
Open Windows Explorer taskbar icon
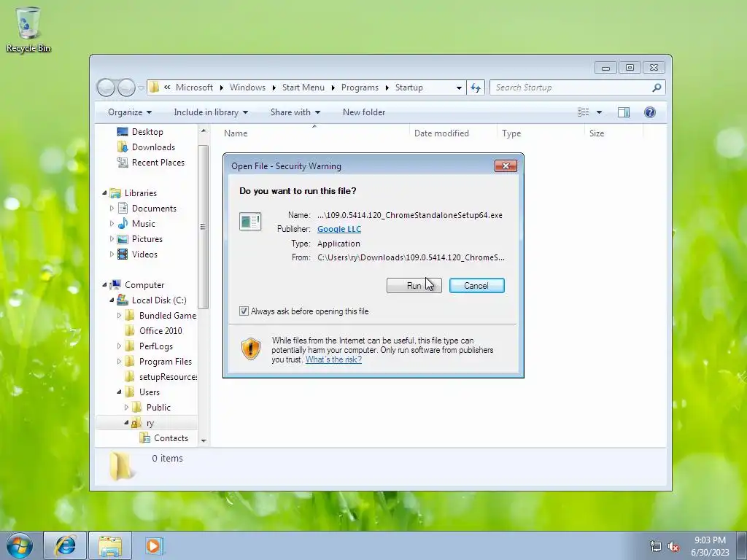pyautogui.click(x=110, y=545)
